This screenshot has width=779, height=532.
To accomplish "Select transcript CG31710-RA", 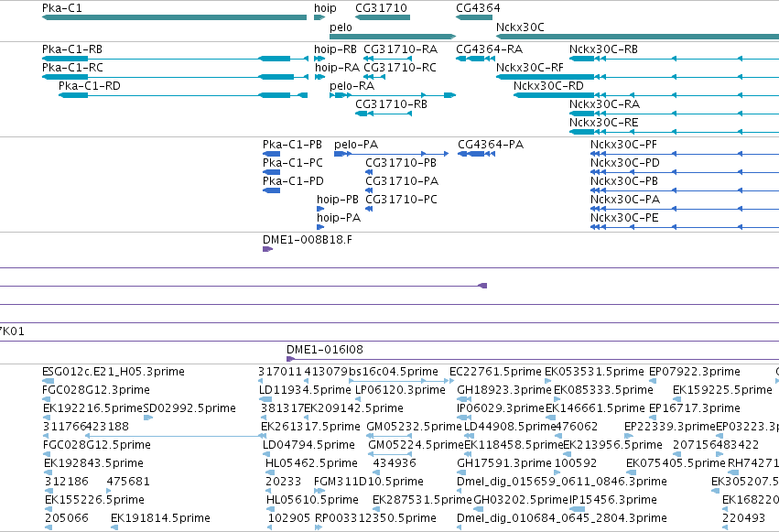I will (387, 59).
